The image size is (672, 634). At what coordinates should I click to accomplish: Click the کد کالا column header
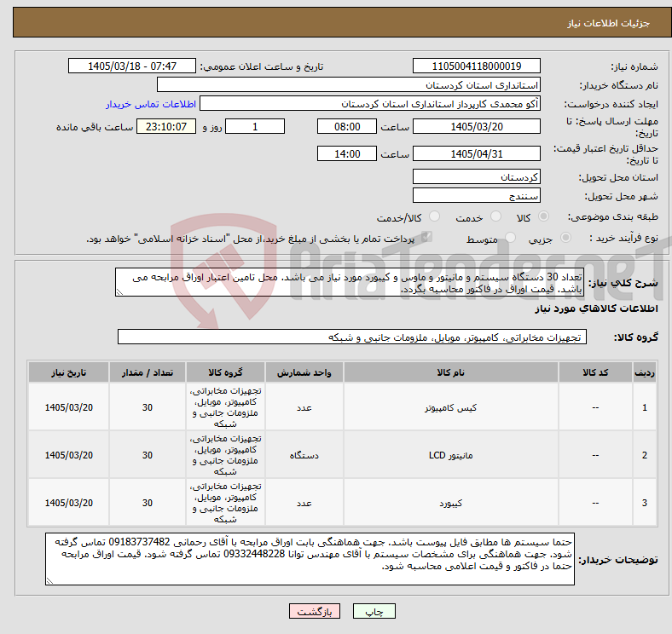pyautogui.click(x=595, y=372)
